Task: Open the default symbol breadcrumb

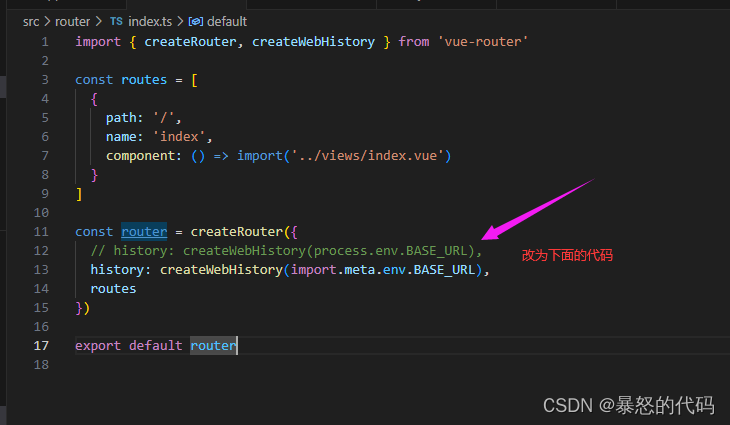Action: pyautogui.click(x=227, y=21)
